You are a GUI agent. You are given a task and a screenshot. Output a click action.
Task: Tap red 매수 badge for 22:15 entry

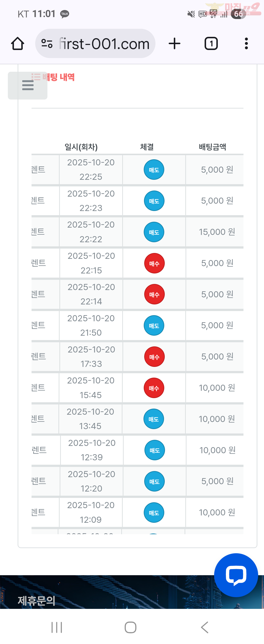coord(154,263)
